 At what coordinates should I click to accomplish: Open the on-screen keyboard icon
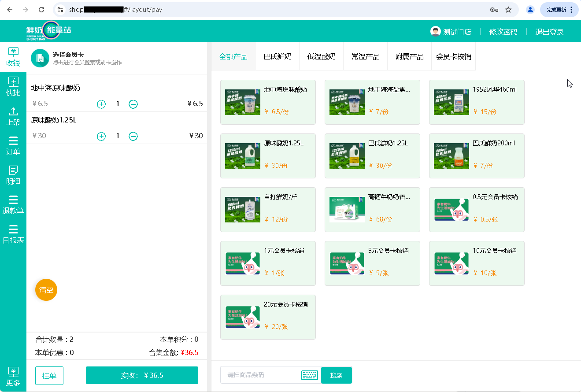pos(310,375)
